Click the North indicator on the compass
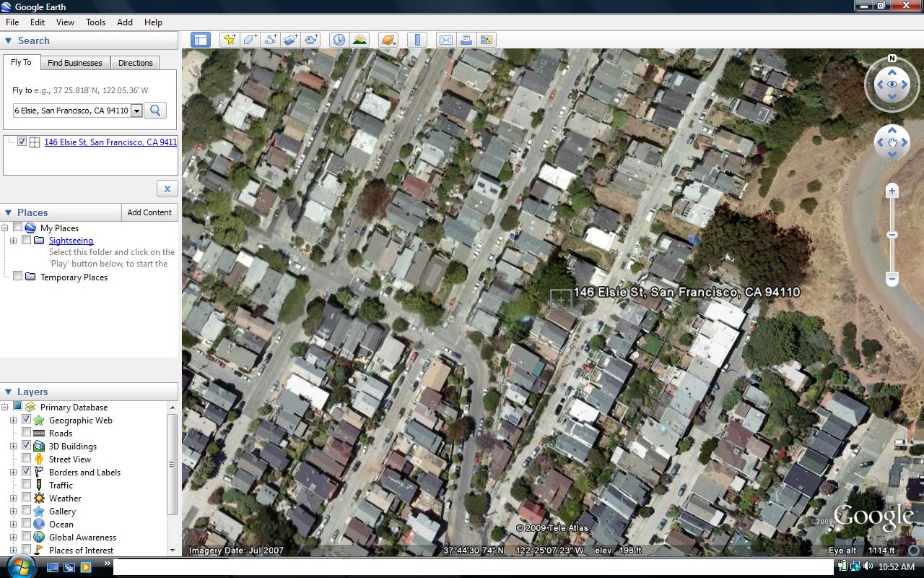 coord(892,59)
